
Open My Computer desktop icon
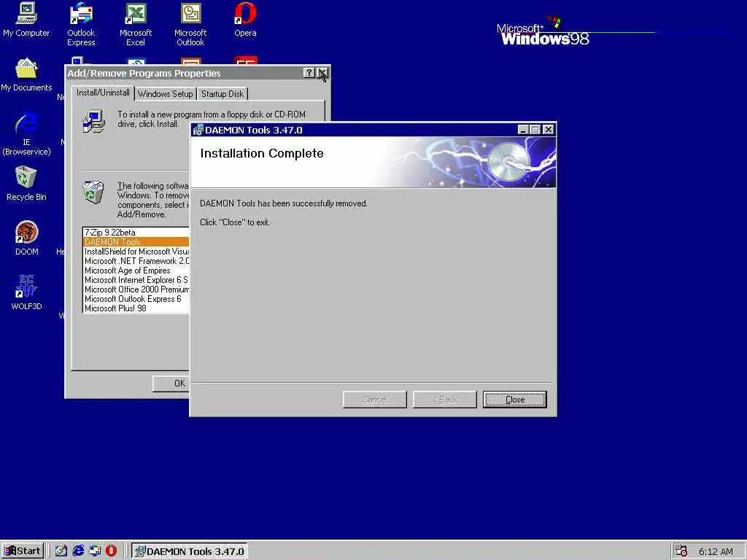coord(26,20)
